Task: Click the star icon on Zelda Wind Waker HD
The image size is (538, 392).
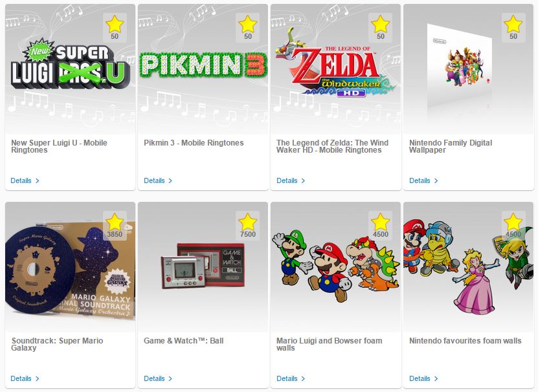Action: (x=380, y=24)
